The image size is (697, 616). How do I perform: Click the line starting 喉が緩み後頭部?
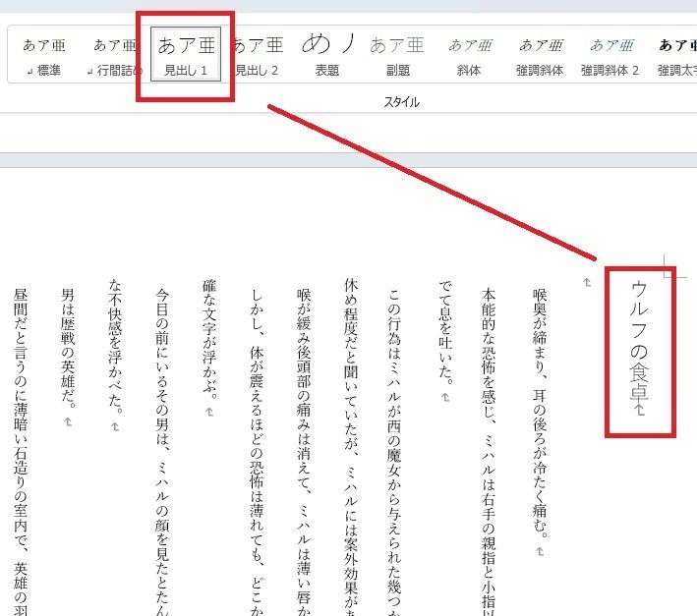[x=304, y=452]
